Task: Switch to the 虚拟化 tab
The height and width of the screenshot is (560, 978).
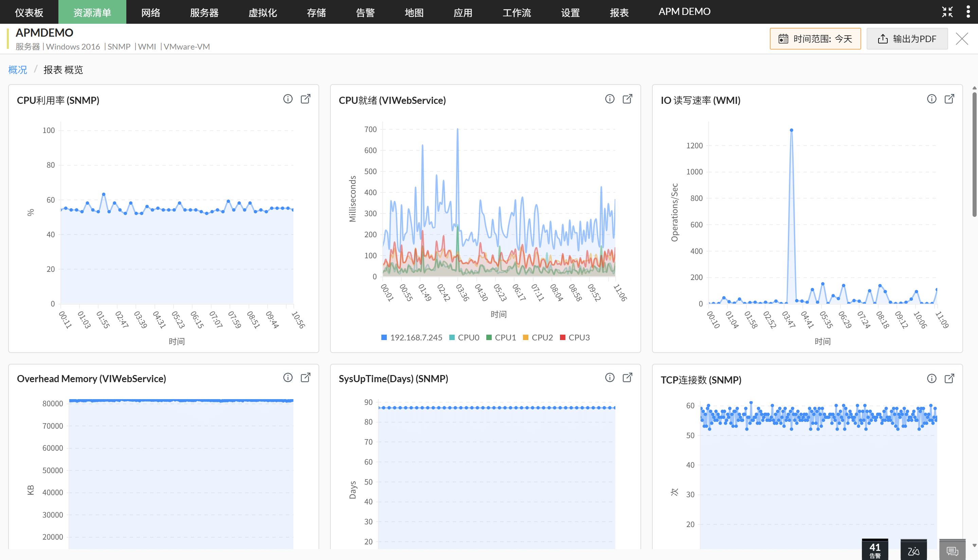Action: click(262, 13)
